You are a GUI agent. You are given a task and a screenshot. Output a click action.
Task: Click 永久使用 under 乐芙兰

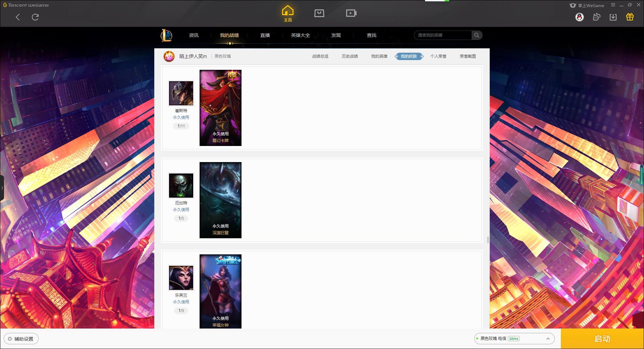click(x=181, y=302)
